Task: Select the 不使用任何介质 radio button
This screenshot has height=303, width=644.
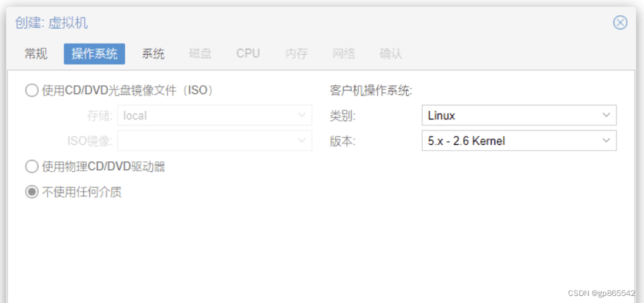Action: pos(32,192)
